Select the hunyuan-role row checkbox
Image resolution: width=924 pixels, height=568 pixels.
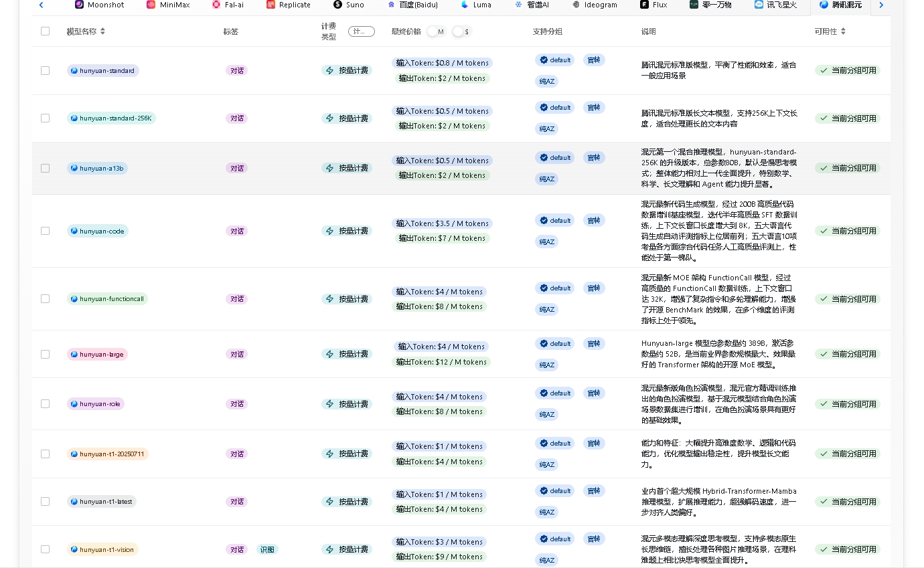tap(45, 403)
